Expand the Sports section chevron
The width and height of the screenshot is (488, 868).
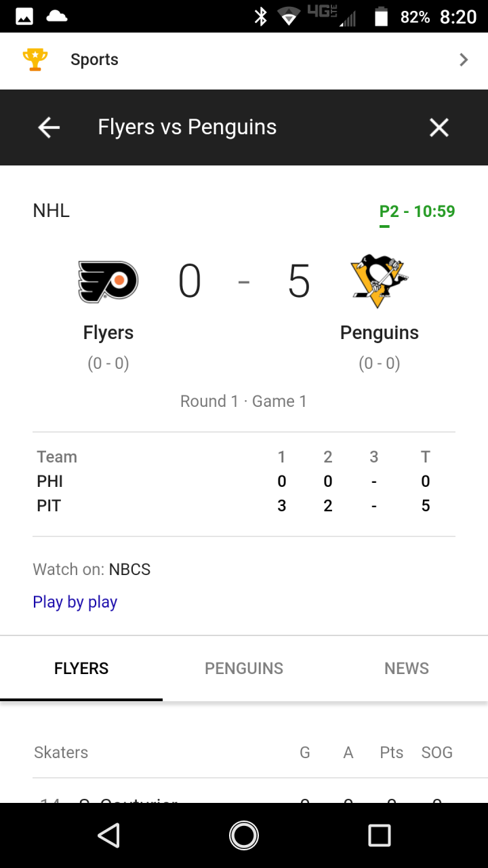[x=464, y=60]
